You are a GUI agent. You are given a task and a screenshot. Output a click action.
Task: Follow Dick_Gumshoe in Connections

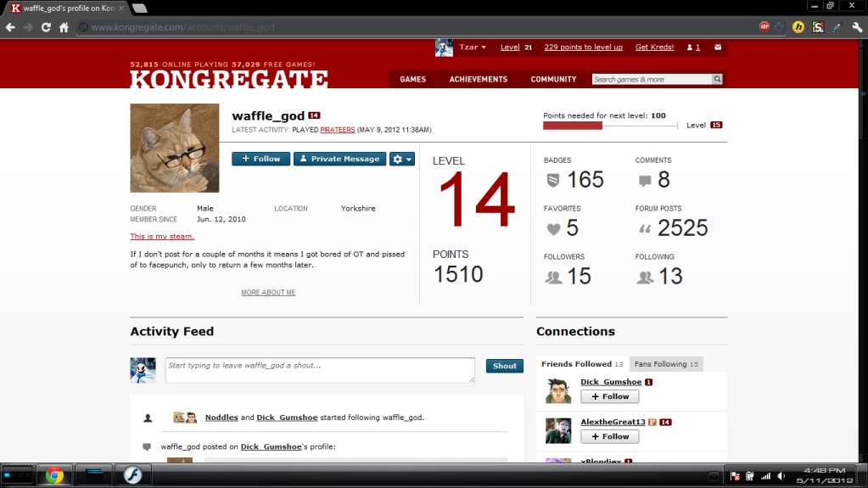coord(609,396)
